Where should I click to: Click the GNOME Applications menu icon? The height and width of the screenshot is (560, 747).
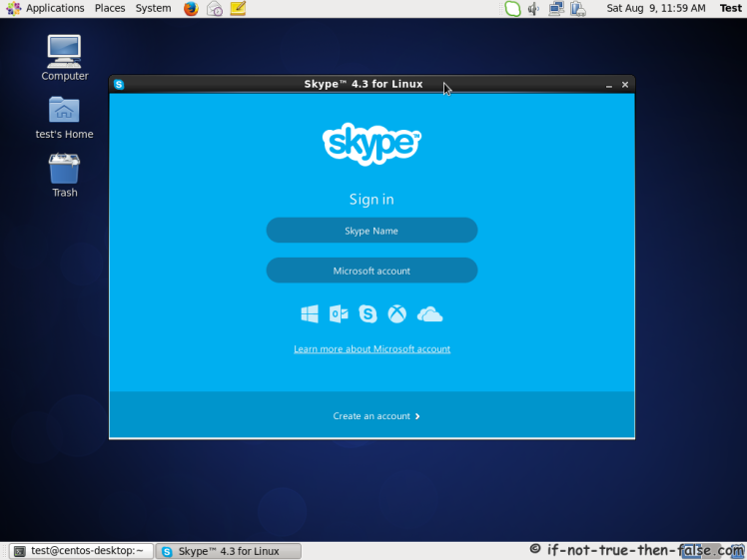pos(13,9)
